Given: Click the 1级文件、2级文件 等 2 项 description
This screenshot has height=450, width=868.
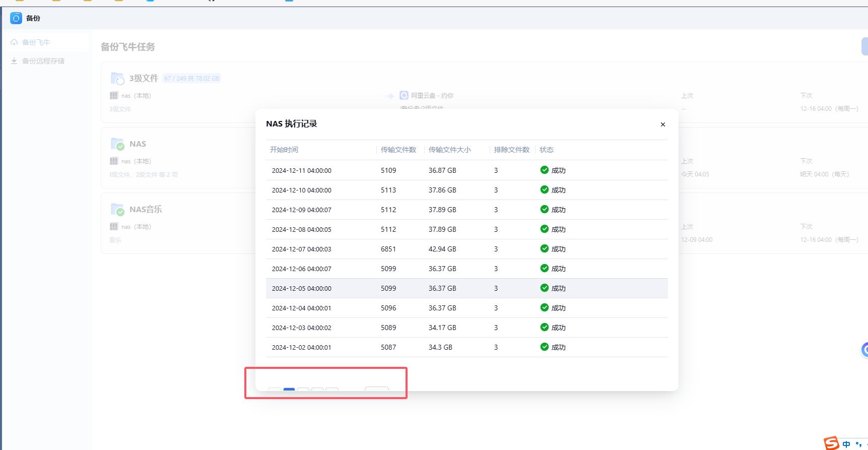Looking at the screenshot, I should click(144, 175).
